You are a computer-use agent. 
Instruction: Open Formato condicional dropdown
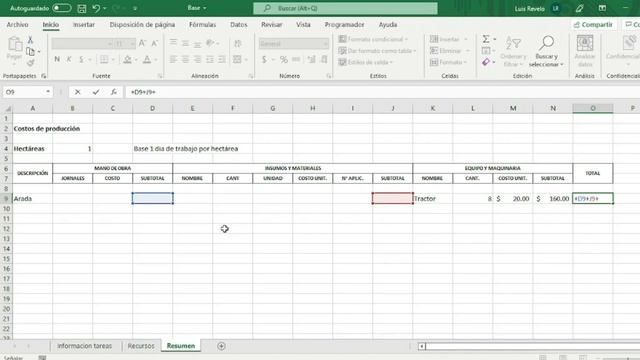click(x=373, y=39)
